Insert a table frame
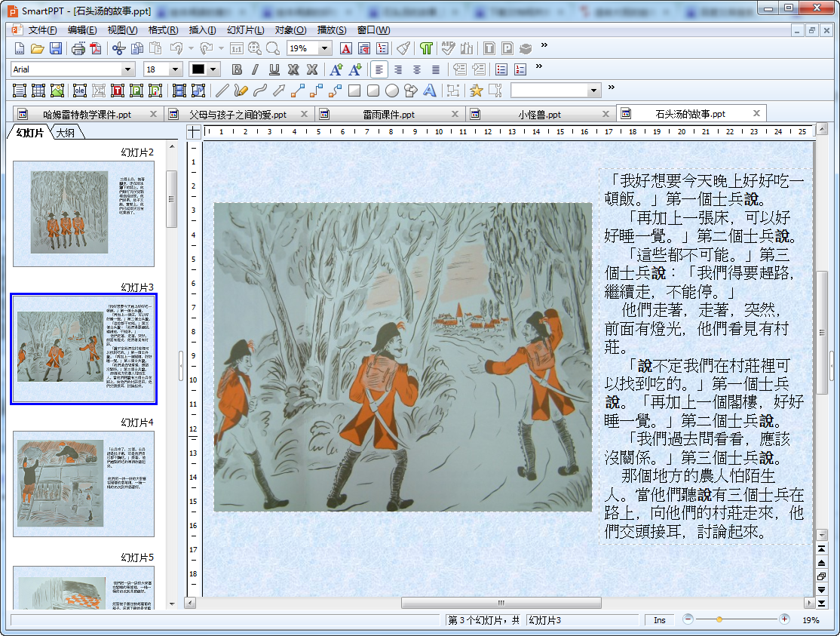Screen dimensions: 840x636 point(38,91)
